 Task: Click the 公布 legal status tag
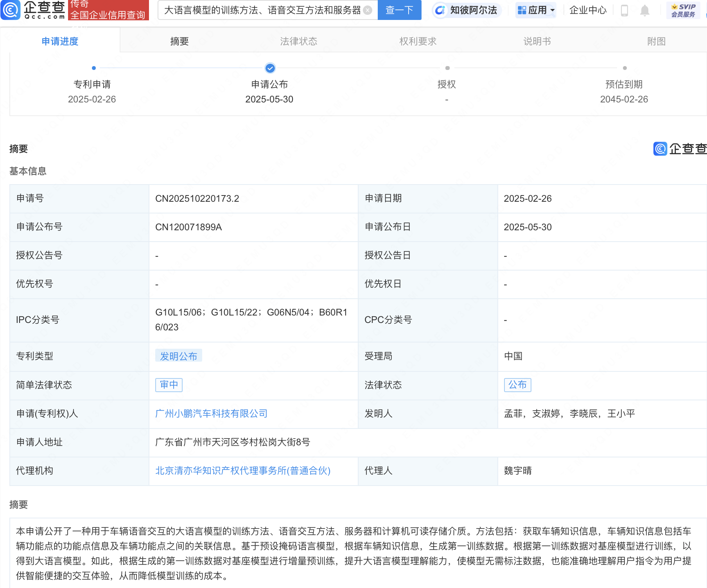518,385
